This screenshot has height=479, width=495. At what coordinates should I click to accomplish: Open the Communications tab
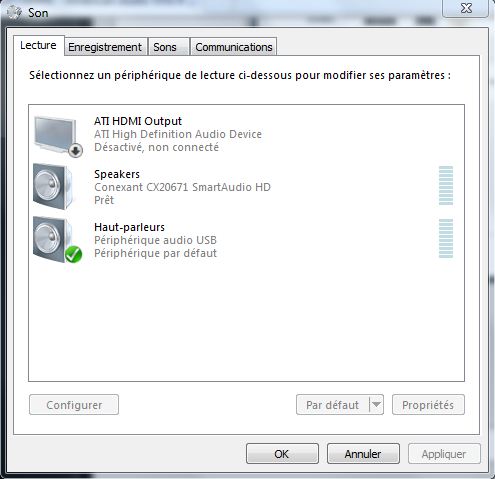233,47
